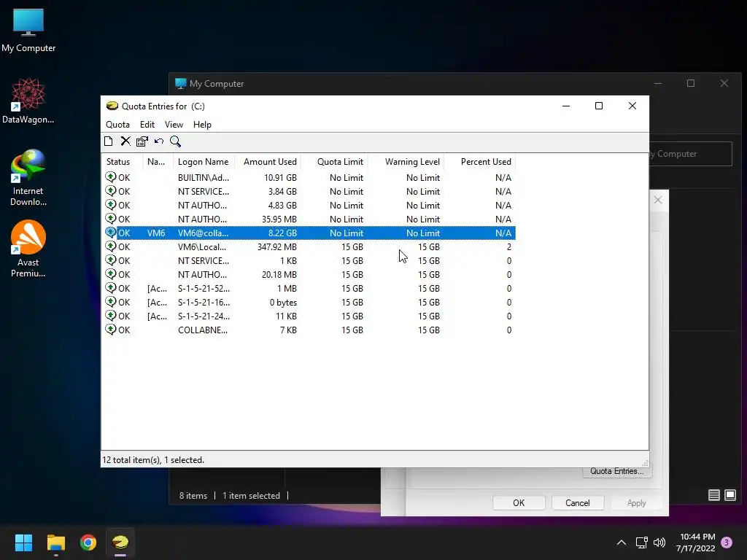Click the Delete Quota Entry toolbar icon
Image resolution: width=747 pixels, height=560 pixels.
coord(125,141)
